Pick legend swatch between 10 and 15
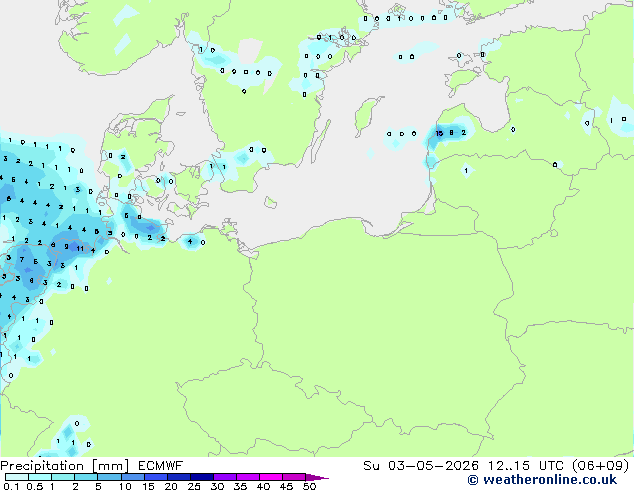The image size is (634, 490). (x=132, y=477)
